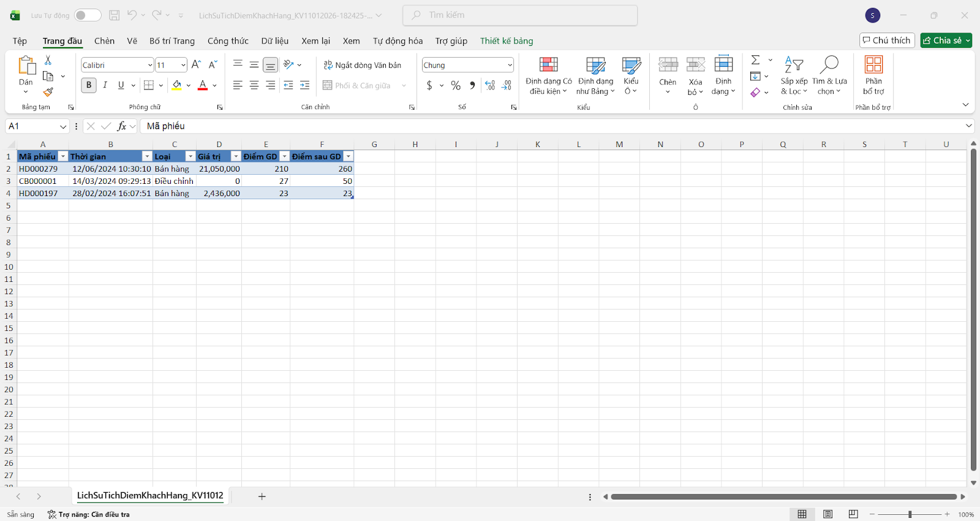Toggle bold formatting button
The height and width of the screenshot is (521, 980).
point(89,85)
